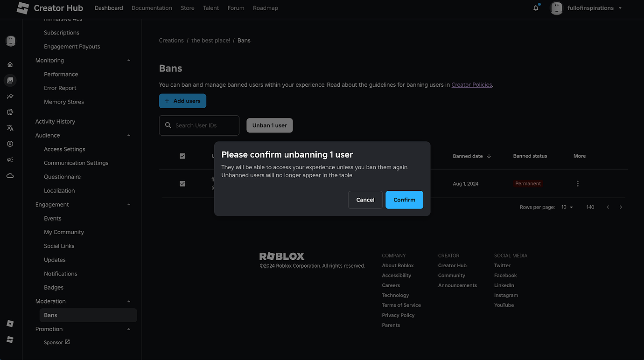Switch to the Documentation tab
Image resolution: width=644 pixels, height=360 pixels.
point(151,7)
